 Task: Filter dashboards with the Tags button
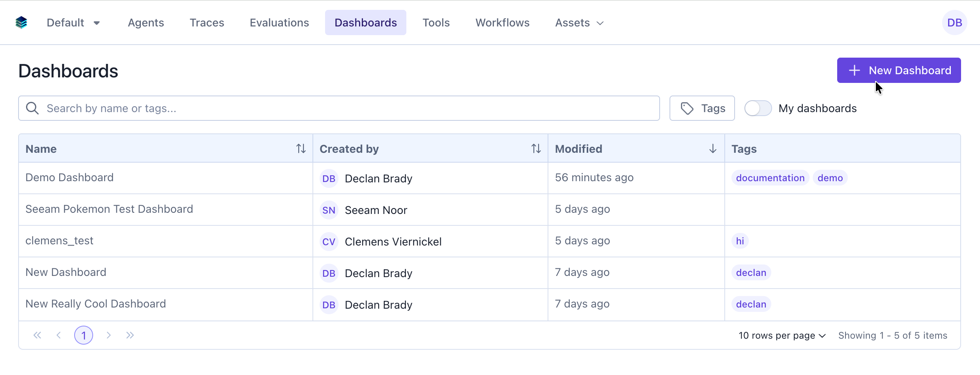coord(702,108)
